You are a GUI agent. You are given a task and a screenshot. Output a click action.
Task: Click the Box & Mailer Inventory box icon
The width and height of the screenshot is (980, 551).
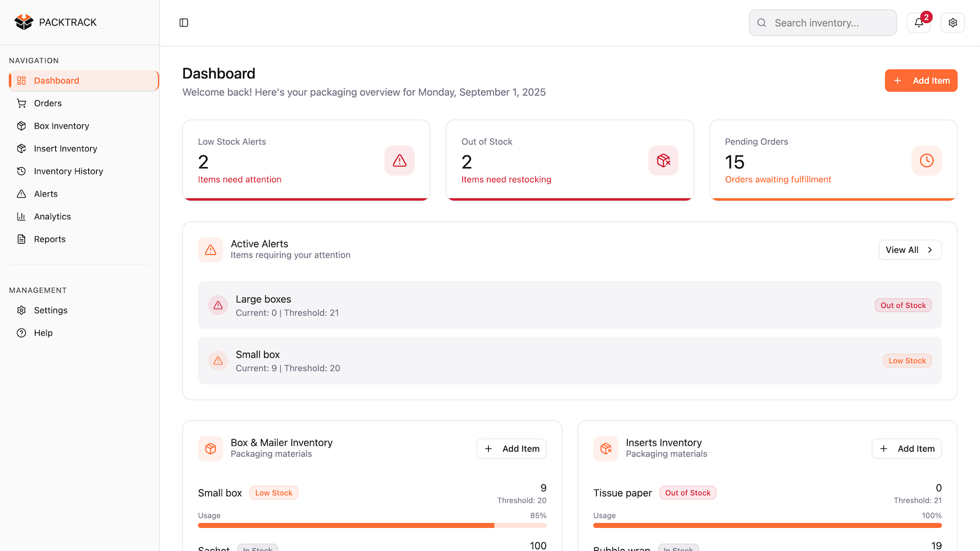click(x=211, y=449)
